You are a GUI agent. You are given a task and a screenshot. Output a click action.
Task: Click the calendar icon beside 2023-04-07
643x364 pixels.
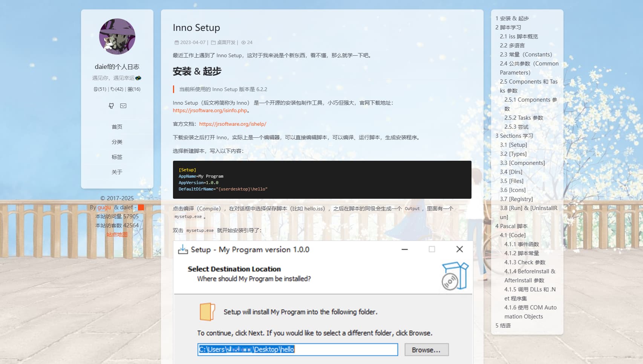pos(176,42)
